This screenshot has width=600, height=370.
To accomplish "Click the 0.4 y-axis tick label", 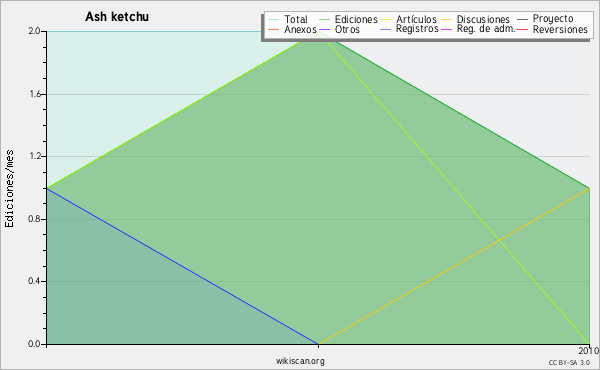I will tap(34, 281).
